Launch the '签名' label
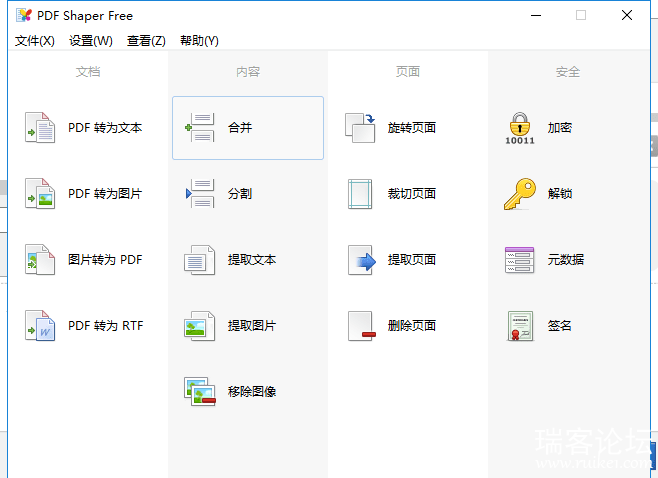Image resolution: width=658 pixels, height=478 pixels. (560, 326)
